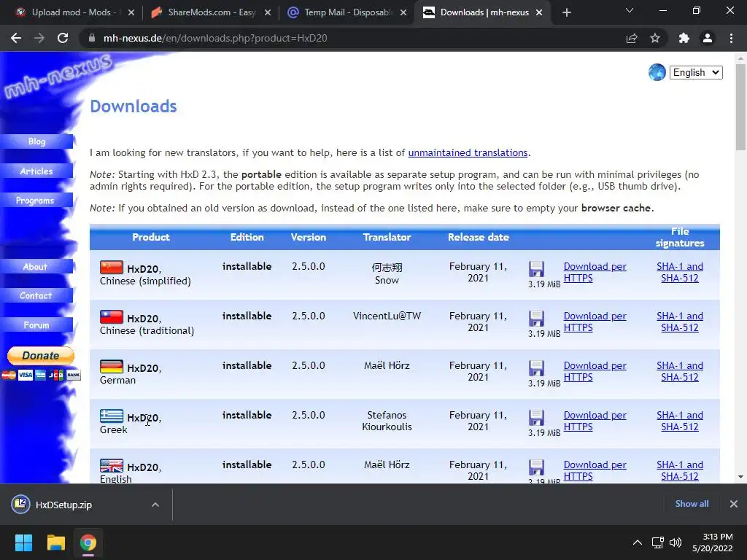
Task: Open a new browser tab
Action: tap(566, 12)
